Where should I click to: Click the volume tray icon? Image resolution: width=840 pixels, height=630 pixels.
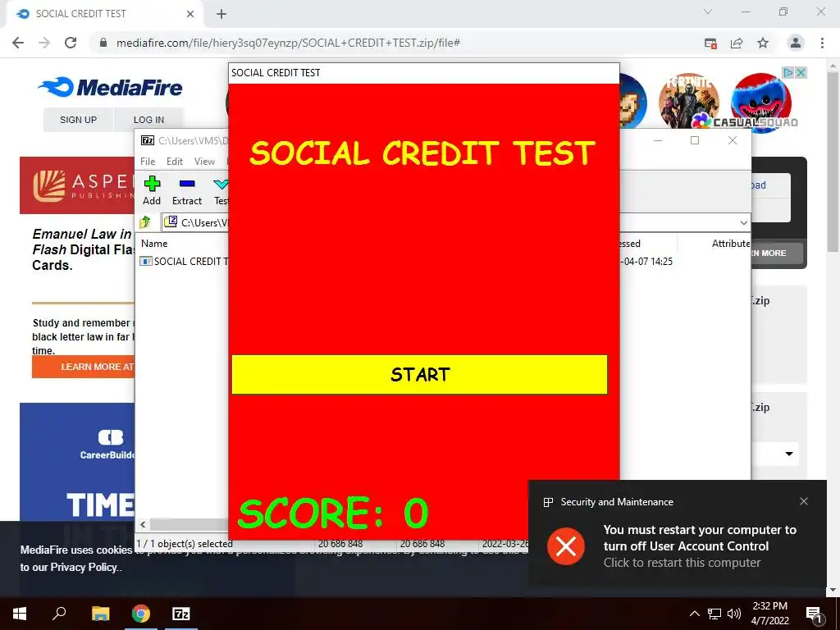(734, 614)
